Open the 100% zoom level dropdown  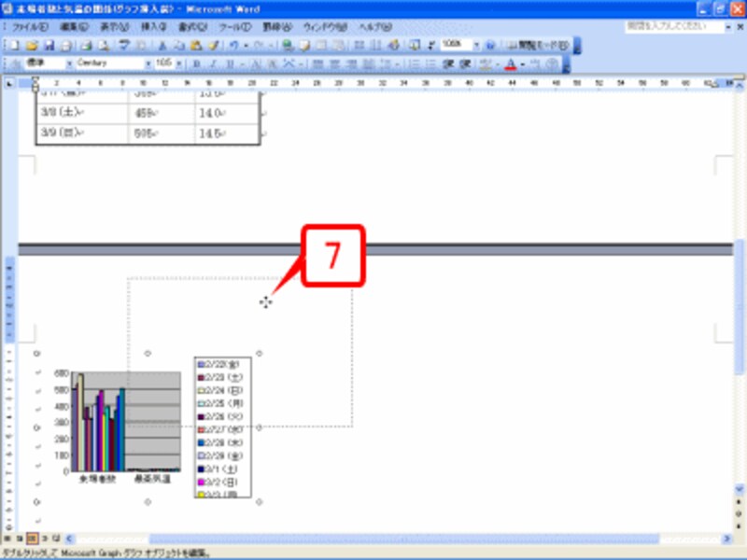coord(476,45)
